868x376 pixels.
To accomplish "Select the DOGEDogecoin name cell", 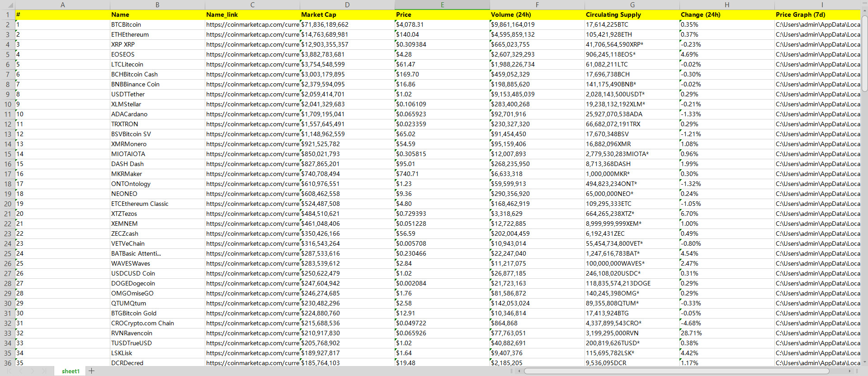I will pyautogui.click(x=157, y=283).
